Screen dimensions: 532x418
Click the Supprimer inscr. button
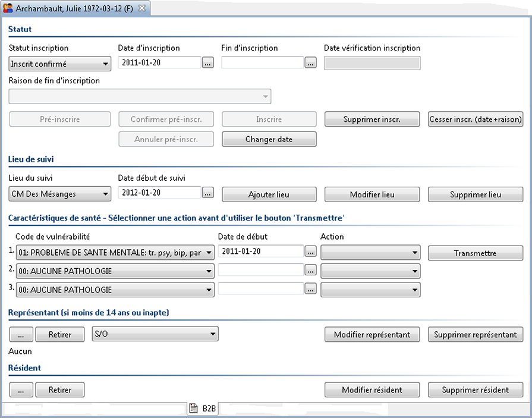pos(372,119)
